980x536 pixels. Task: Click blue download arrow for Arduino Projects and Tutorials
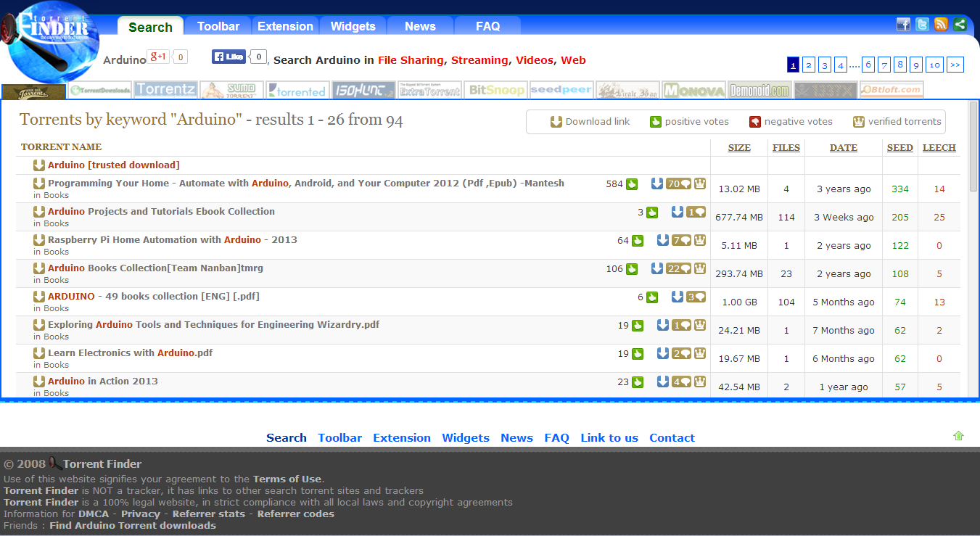[x=678, y=212]
